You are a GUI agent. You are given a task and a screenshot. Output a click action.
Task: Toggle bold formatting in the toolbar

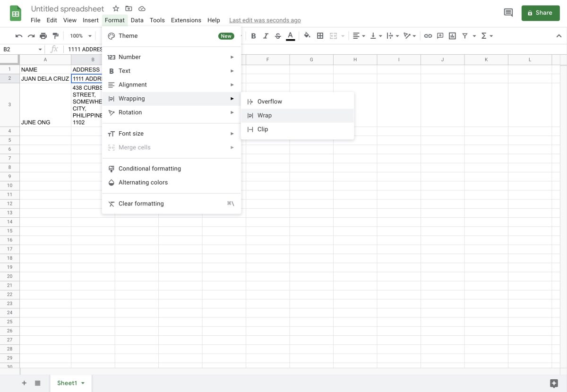(253, 35)
